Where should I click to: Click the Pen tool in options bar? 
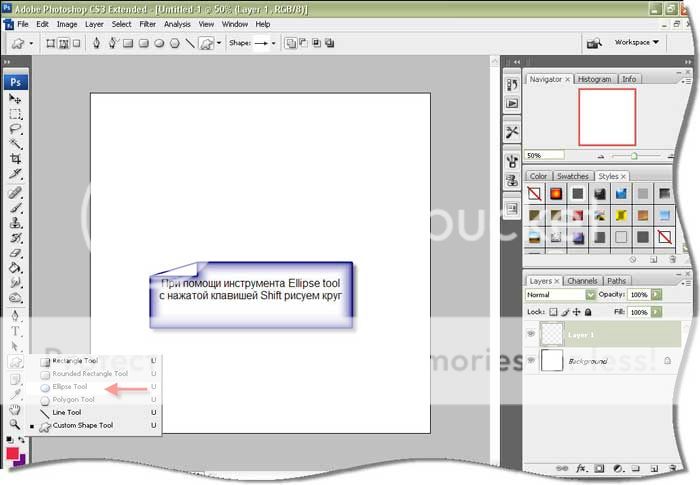[96, 43]
